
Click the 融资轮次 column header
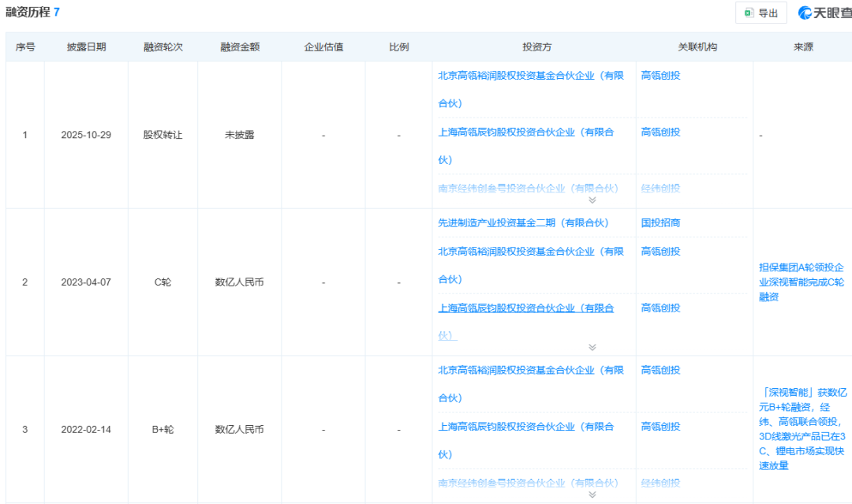[163, 47]
